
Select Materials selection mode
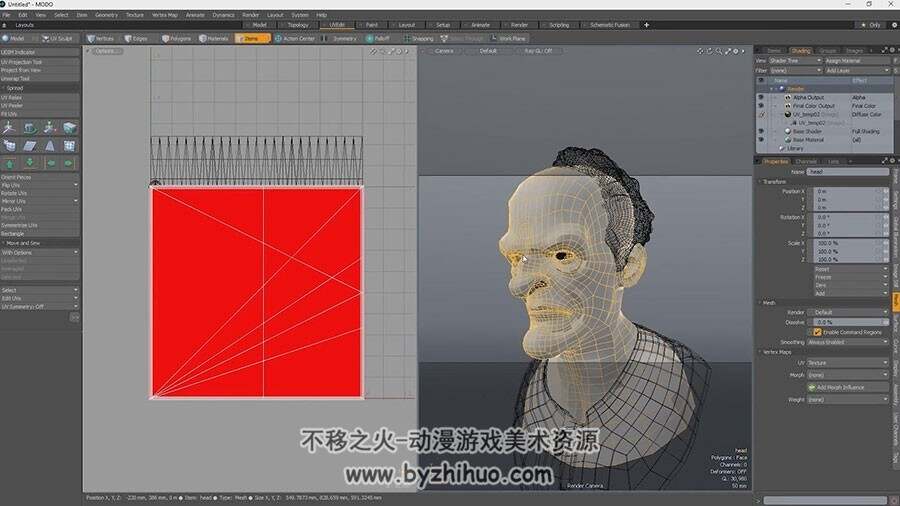pyautogui.click(x=214, y=38)
